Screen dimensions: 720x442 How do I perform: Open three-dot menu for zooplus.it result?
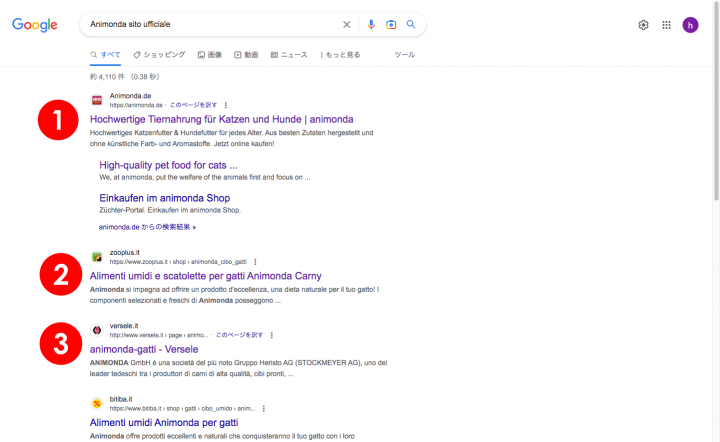click(255, 261)
